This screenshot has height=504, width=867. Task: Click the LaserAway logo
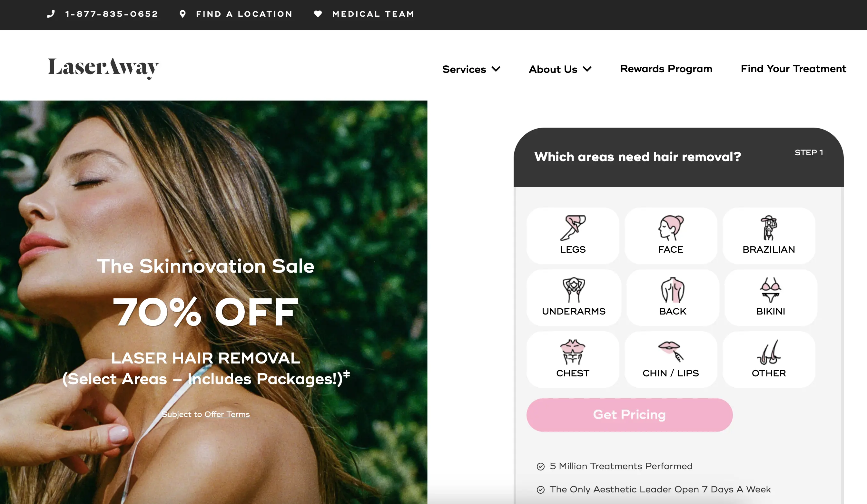coord(103,68)
